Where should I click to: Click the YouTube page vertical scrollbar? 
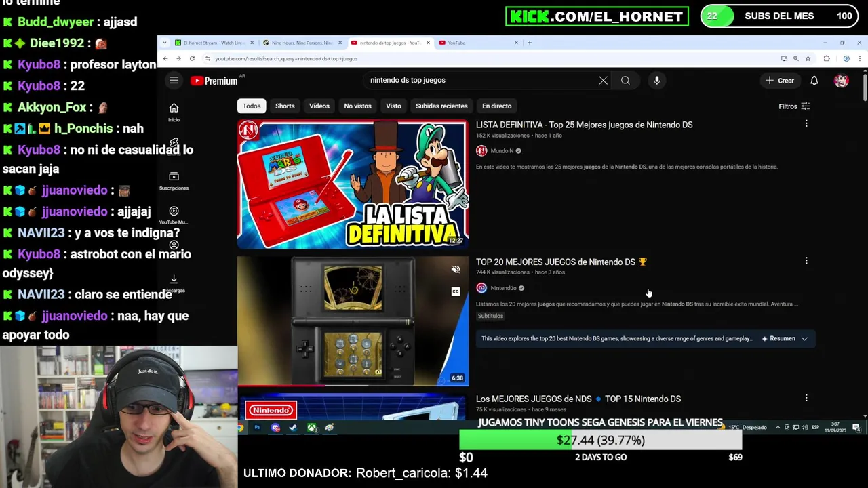[x=865, y=86]
